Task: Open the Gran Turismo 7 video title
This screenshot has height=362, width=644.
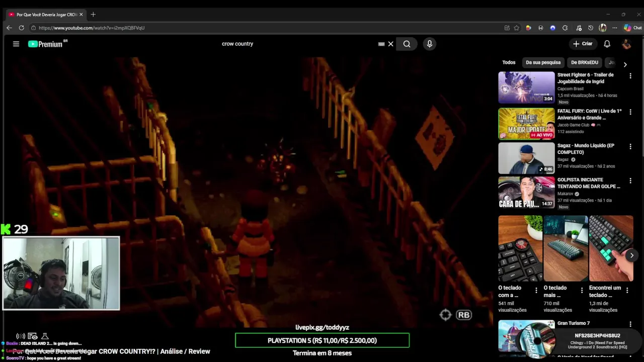Action: (573, 323)
